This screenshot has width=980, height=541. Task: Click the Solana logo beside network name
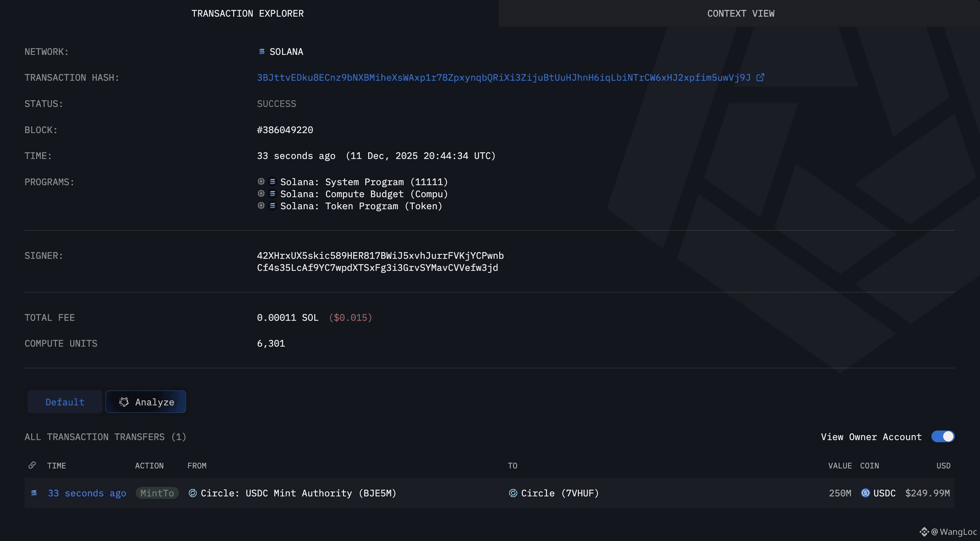point(261,51)
